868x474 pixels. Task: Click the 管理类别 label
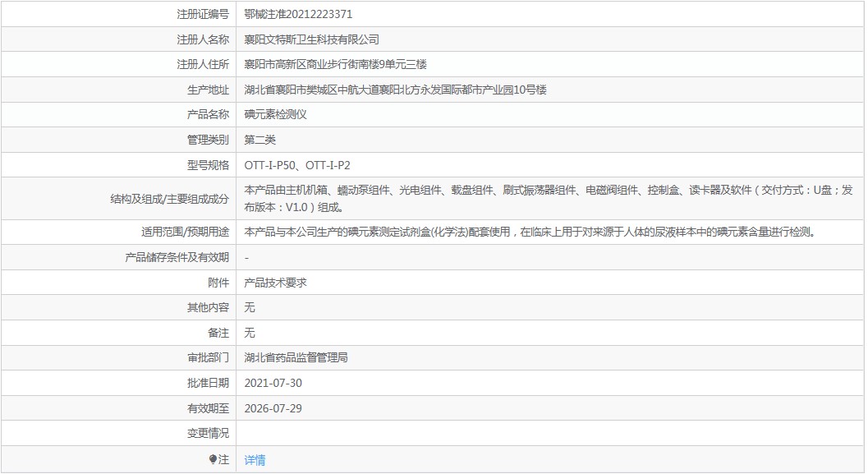(x=208, y=140)
